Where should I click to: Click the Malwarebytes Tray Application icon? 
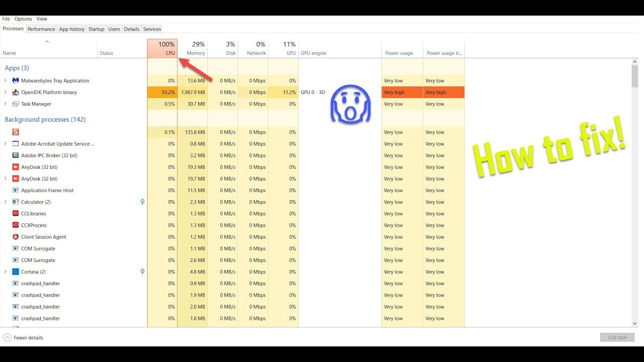tap(15, 80)
